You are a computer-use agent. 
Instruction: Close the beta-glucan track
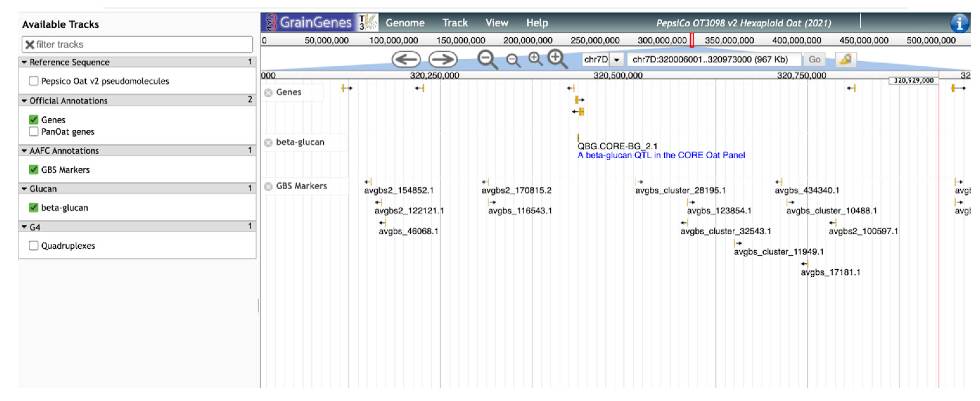tap(268, 143)
